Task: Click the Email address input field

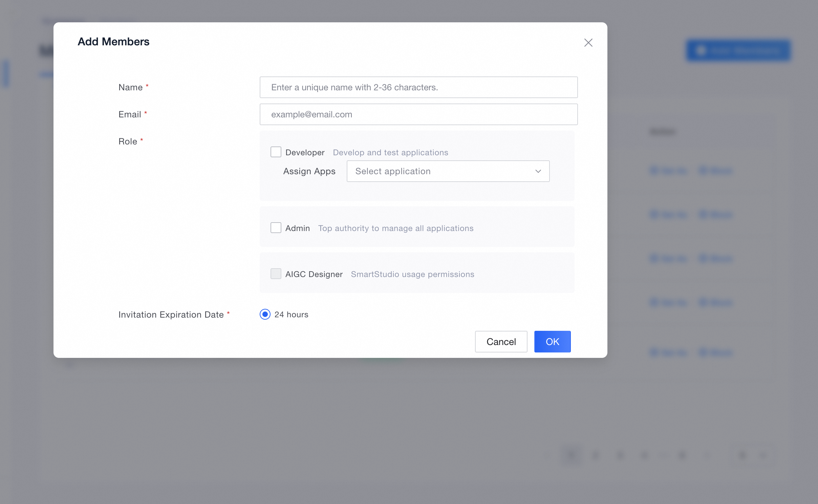Action: click(x=418, y=114)
